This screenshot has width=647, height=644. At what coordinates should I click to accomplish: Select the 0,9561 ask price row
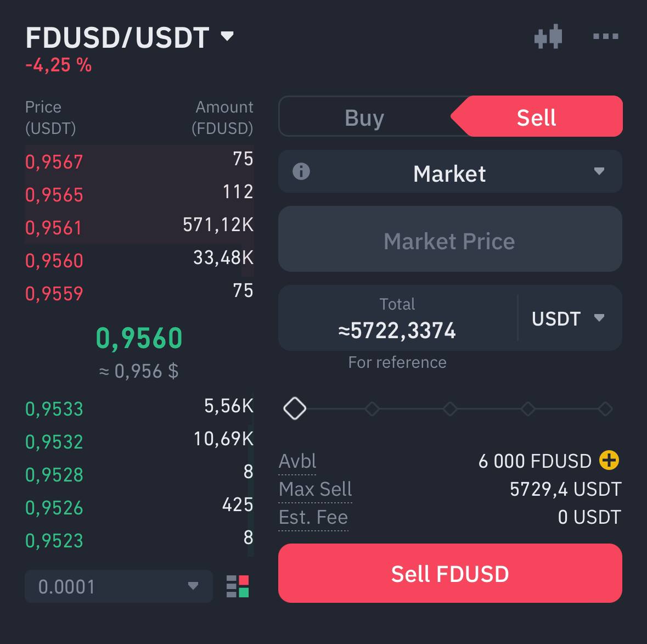pos(139,227)
